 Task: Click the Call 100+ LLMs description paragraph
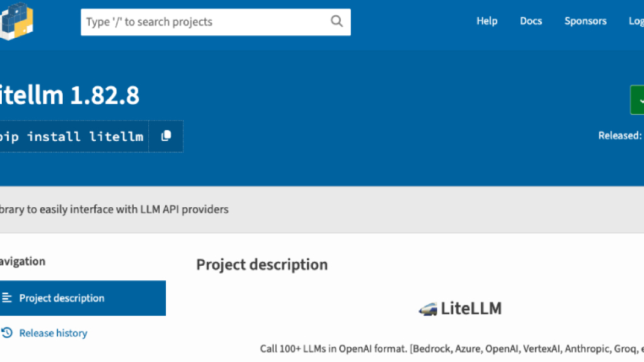pos(451,349)
